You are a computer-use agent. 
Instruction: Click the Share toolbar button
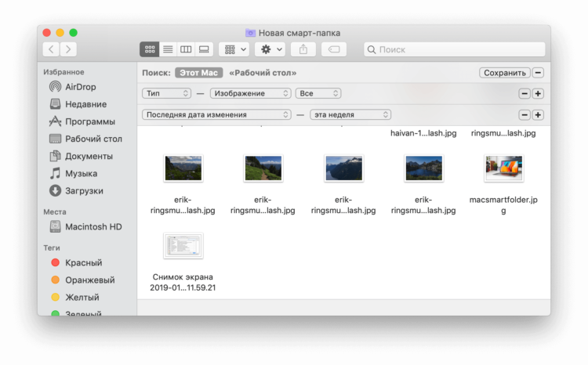[x=303, y=49]
